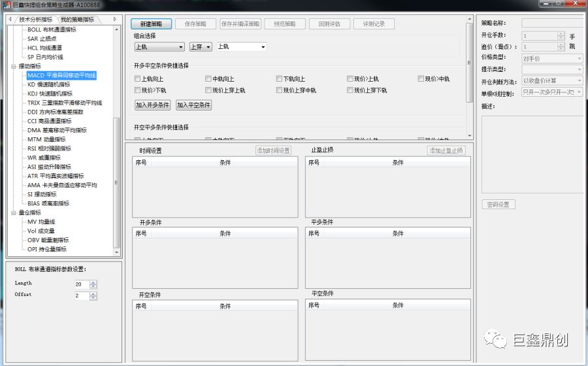
Task: Collapse the 摆动指标 tree group
Action: pyautogui.click(x=14, y=67)
